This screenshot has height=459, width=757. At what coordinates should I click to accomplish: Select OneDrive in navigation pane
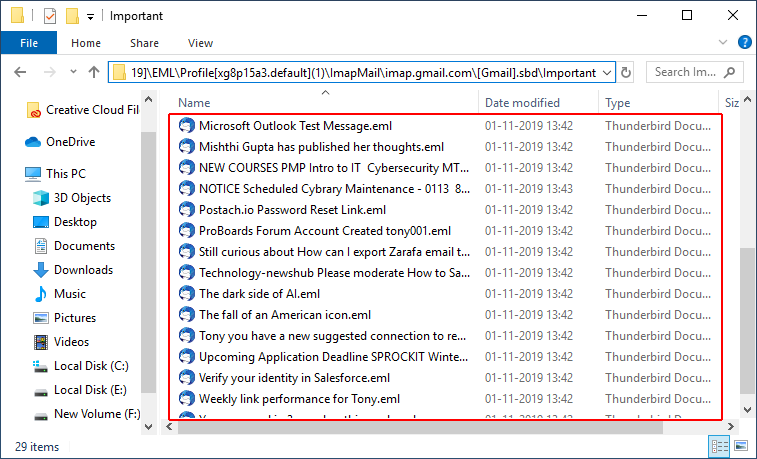(x=60, y=142)
